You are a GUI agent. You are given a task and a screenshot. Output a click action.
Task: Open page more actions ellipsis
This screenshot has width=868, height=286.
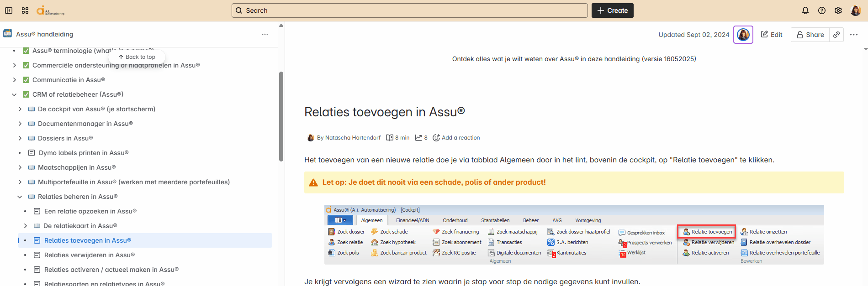point(854,35)
